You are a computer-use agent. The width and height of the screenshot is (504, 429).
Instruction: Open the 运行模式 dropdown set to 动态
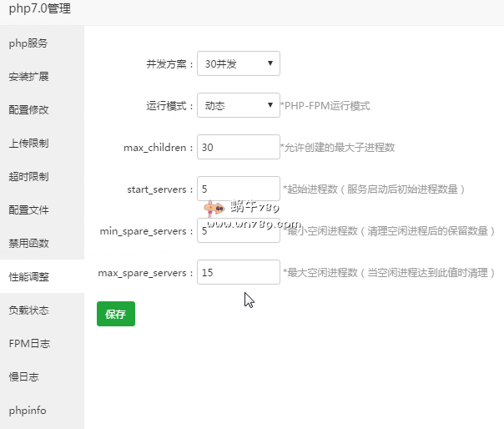coord(238,106)
